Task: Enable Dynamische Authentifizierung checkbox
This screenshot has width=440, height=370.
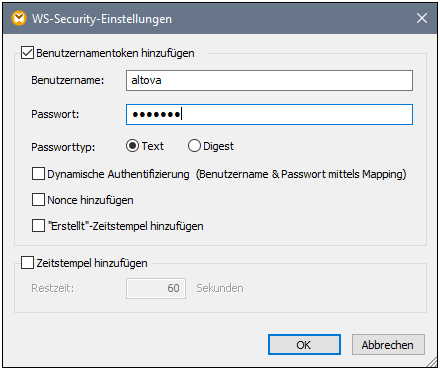Action: [x=38, y=174]
